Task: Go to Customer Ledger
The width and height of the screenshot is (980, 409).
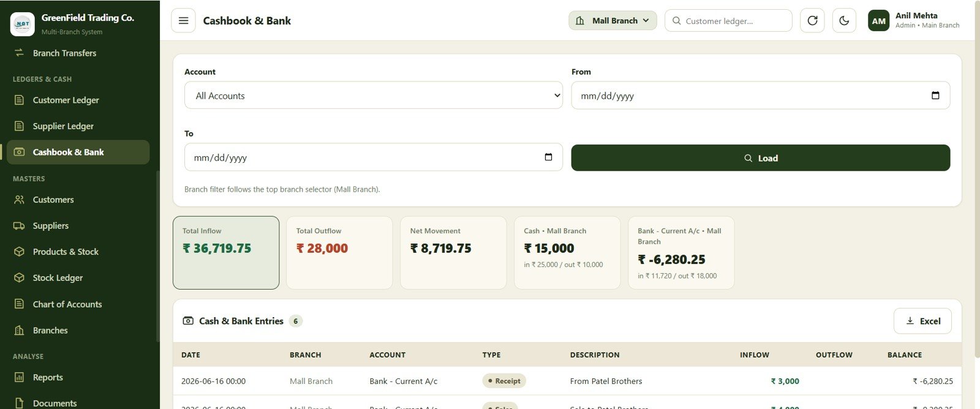Action: pyautogui.click(x=78, y=100)
